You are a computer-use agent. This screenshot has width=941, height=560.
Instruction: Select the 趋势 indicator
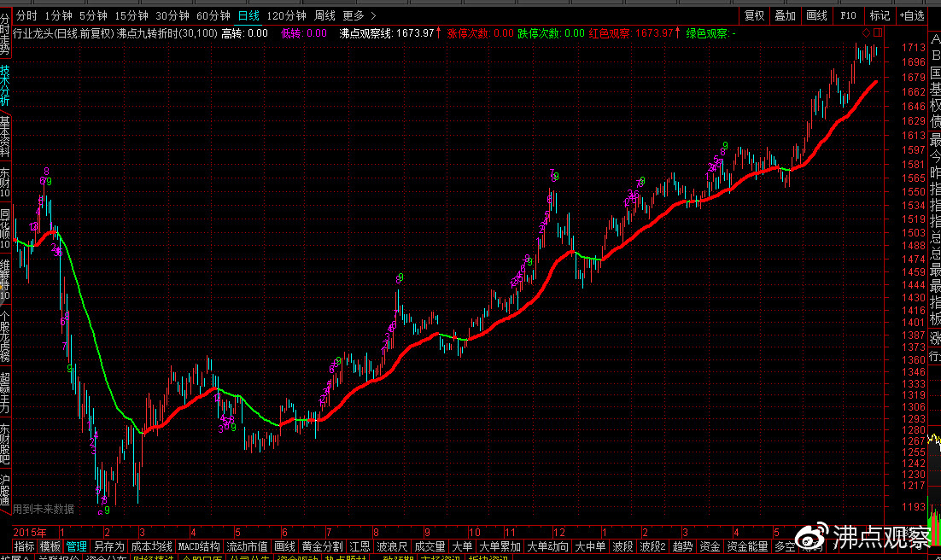(x=682, y=547)
